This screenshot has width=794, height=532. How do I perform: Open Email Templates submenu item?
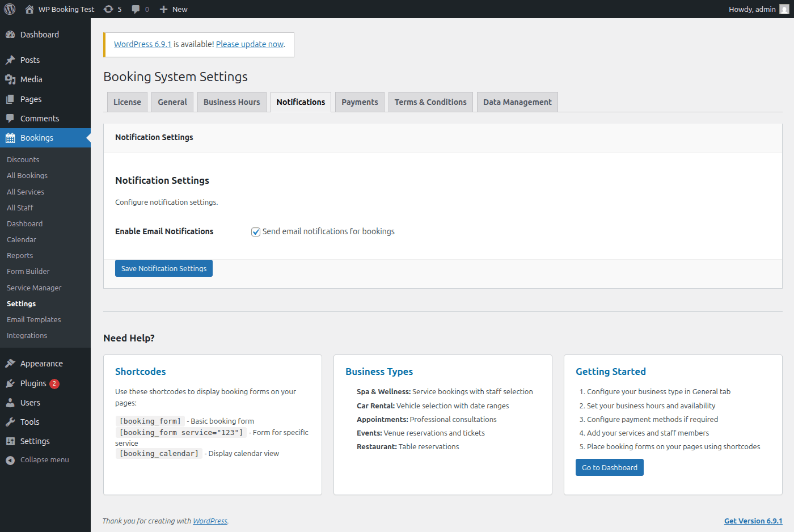[x=33, y=320]
